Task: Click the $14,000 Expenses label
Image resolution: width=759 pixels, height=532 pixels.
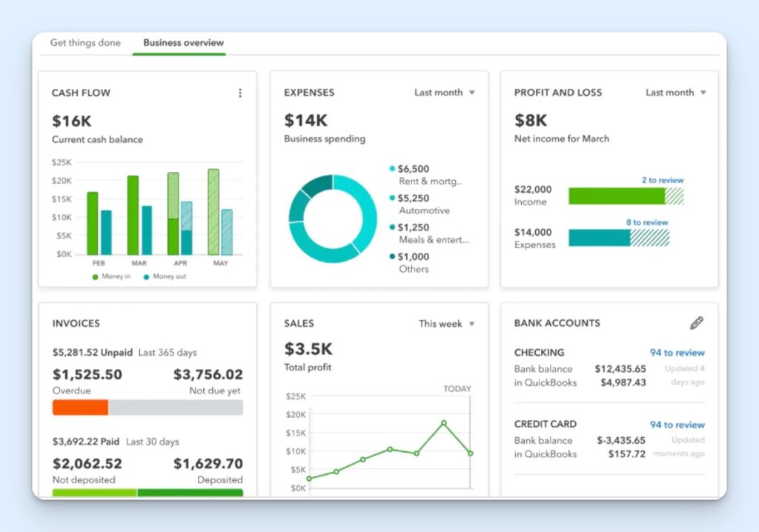Action: (x=533, y=233)
